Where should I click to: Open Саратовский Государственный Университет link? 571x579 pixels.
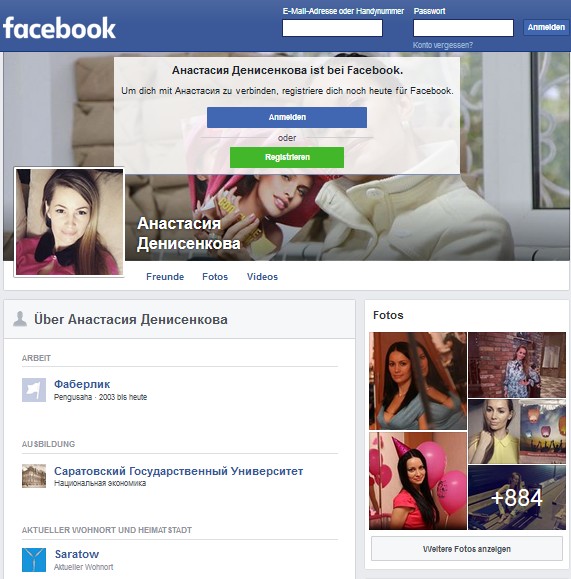click(x=178, y=471)
